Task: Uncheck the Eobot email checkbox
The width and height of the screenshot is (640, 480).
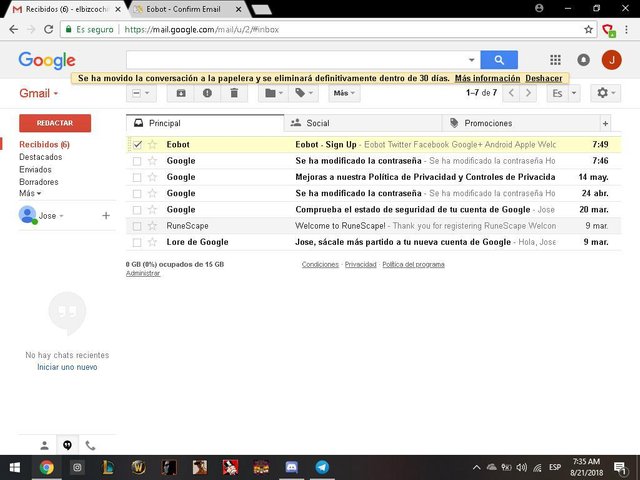Action: (137, 144)
